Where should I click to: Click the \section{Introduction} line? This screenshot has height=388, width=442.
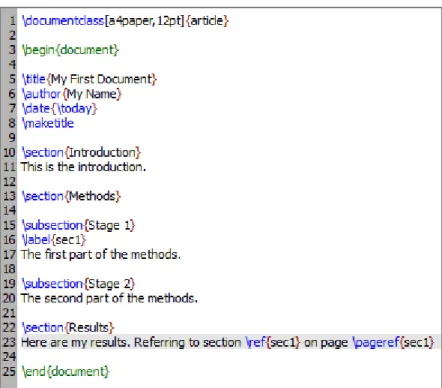click(81, 153)
